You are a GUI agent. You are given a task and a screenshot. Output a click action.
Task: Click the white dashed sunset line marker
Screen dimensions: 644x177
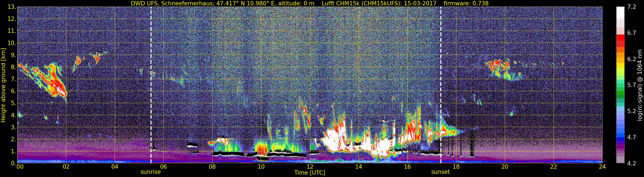[441, 85]
